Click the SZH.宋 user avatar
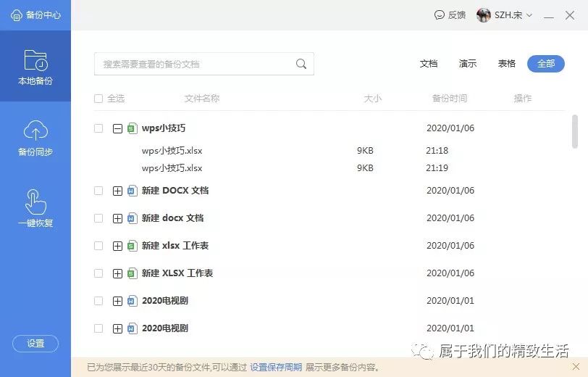Image resolution: width=588 pixels, height=377 pixels. pos(484,15)
